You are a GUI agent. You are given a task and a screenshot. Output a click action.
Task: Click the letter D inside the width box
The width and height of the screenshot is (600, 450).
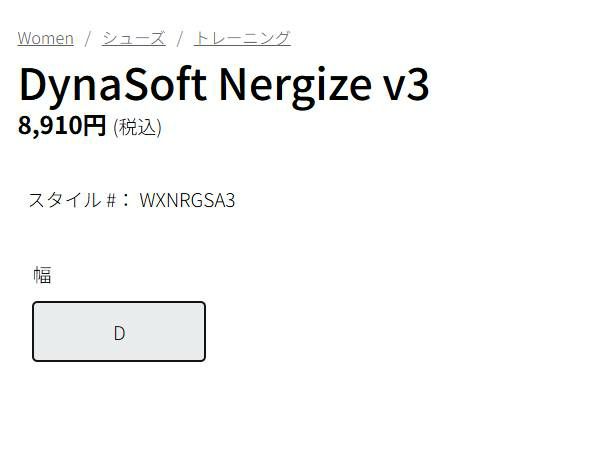point(119,333)
